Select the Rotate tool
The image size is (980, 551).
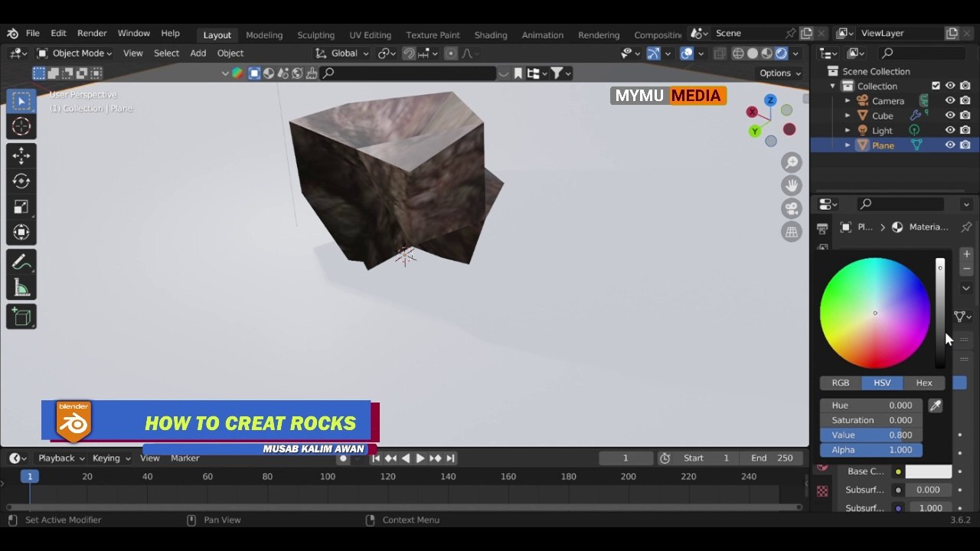(21, 181)
